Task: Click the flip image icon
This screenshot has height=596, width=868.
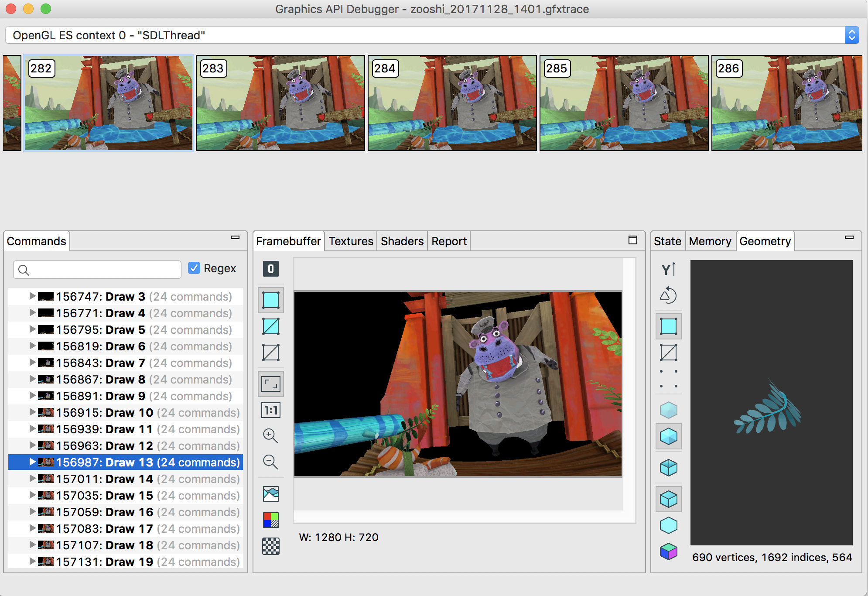Action: 270,494
